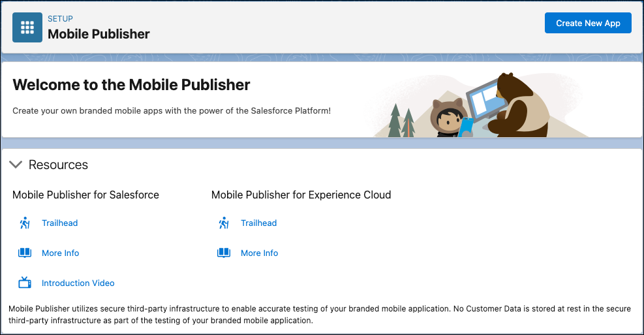
Task: Click the Mobile Publisher page title
Action: [x=99, y=34]
